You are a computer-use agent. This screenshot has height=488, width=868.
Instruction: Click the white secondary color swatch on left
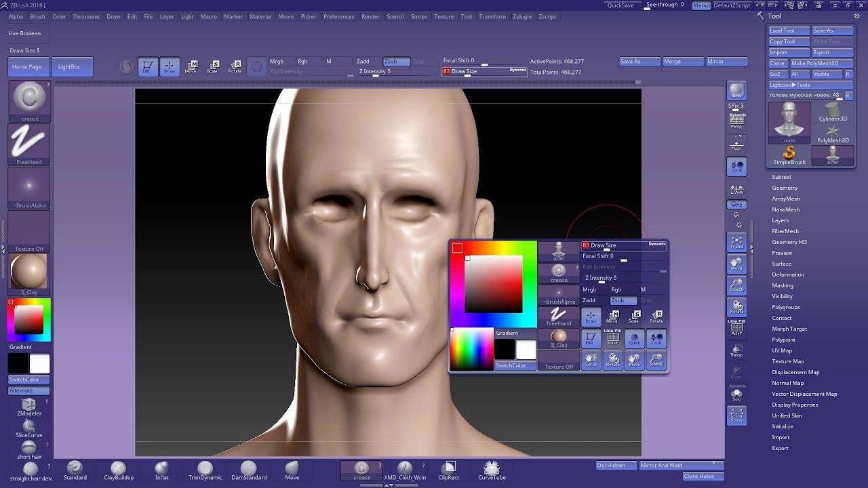(39, 364)
